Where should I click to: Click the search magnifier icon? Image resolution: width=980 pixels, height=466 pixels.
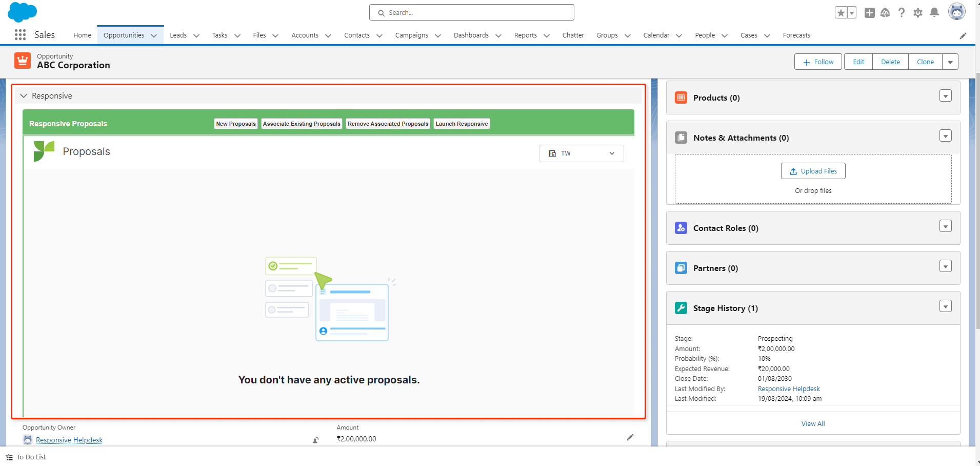381,13
